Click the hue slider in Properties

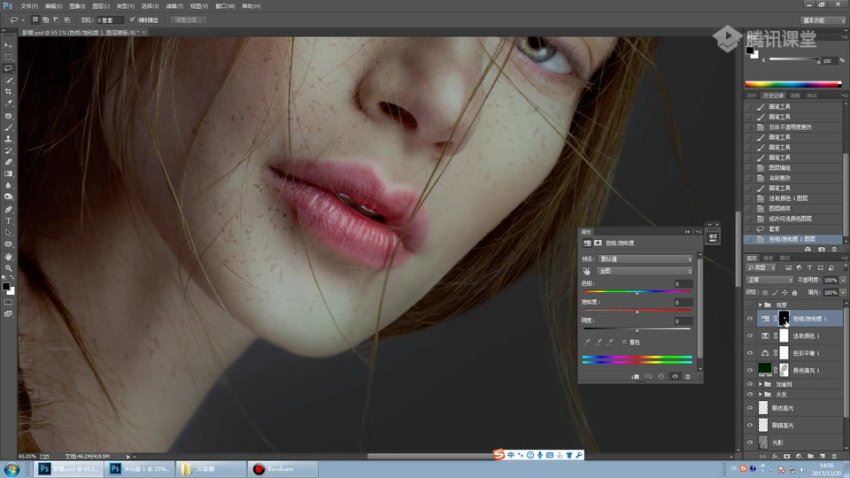pyautogui.click(x=637, y=292)
